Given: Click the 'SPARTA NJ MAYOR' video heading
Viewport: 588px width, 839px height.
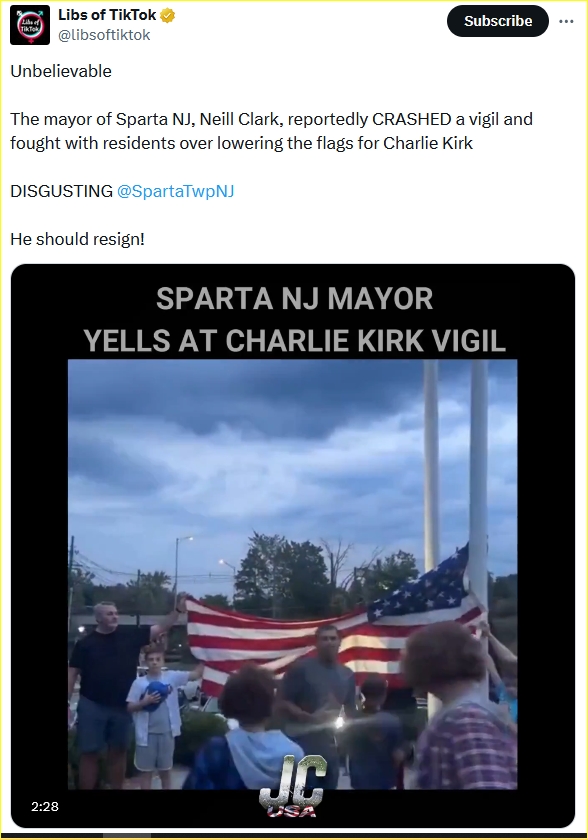Looking at the screenshot, I should (294, 299).
